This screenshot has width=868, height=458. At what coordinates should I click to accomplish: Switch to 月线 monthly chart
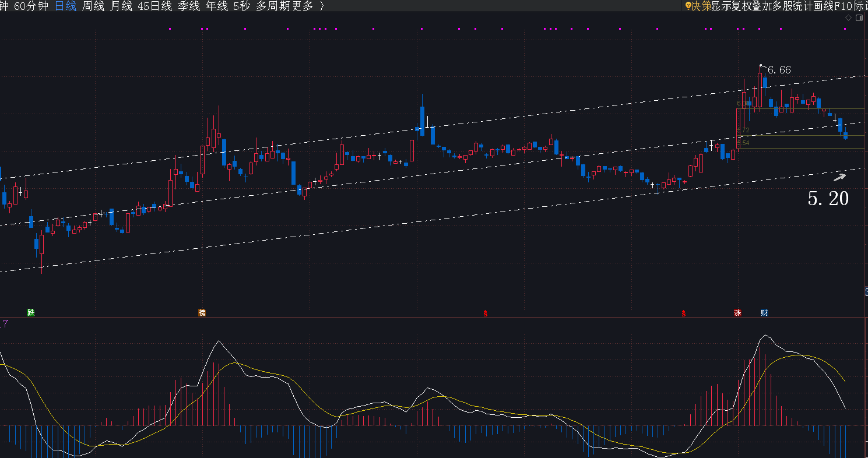point(121,6)
